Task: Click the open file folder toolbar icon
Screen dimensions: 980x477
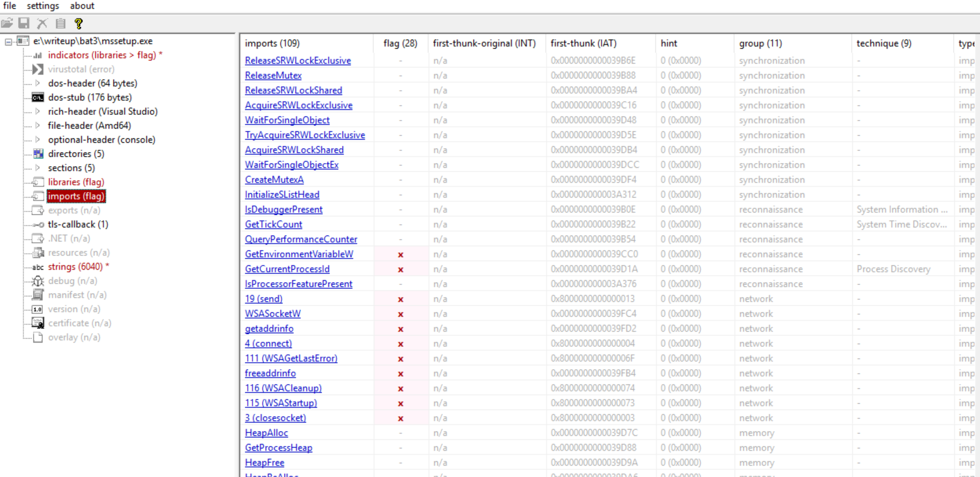Action: [x=7, y=24]
